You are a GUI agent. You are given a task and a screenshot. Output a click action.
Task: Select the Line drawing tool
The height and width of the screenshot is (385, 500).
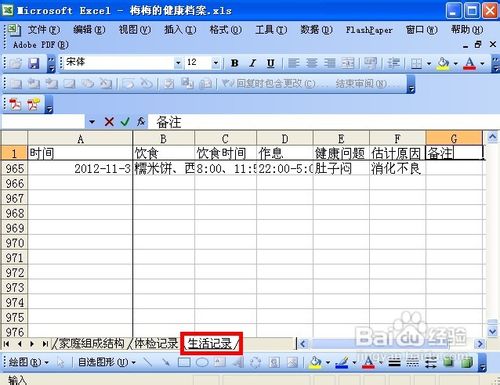coord(148,362)
